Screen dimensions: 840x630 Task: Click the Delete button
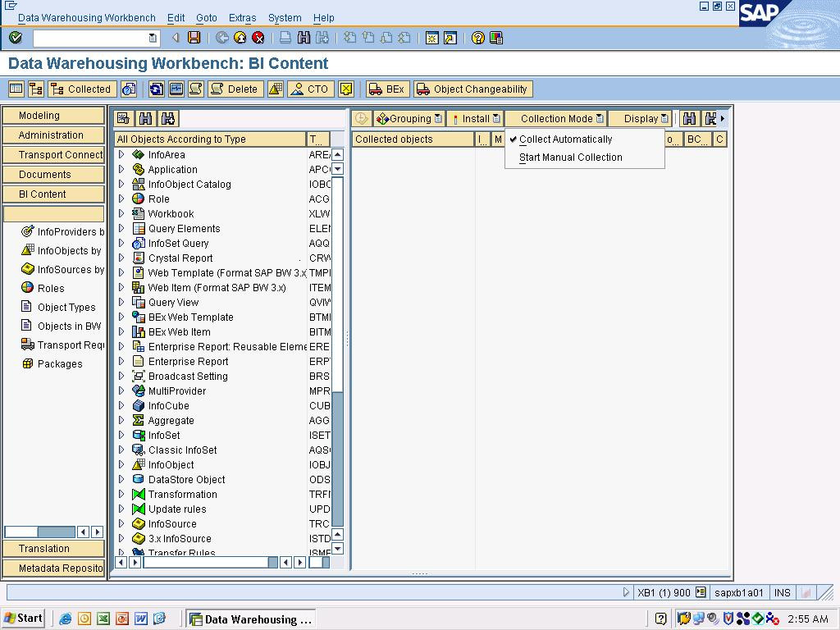[235, 89]
